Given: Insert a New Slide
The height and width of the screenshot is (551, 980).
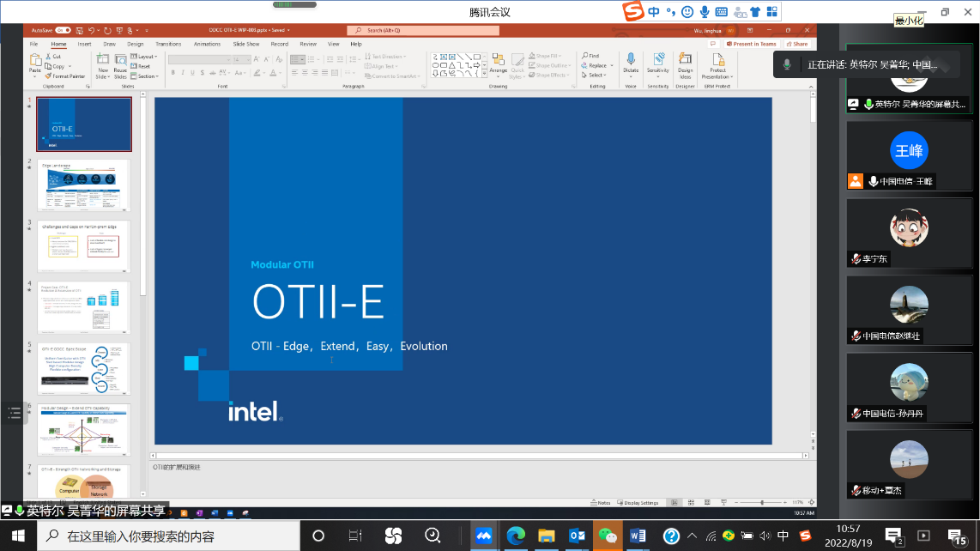Looking at the screenshot, I should 102,66.
